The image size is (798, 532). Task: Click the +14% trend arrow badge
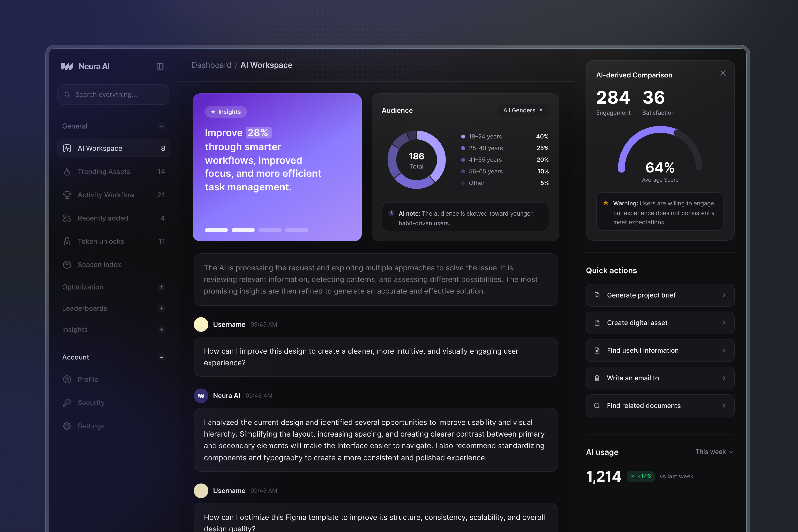641,476
